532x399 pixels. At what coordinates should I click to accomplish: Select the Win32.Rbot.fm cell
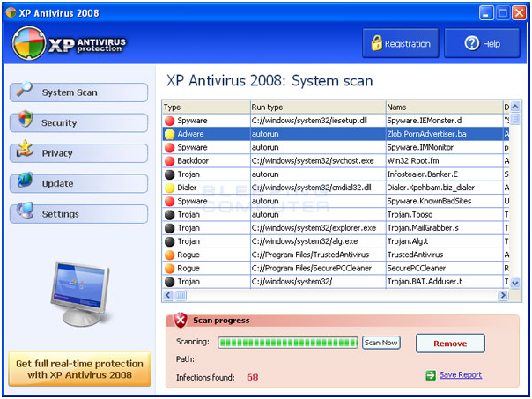click(x=445, y=161)
